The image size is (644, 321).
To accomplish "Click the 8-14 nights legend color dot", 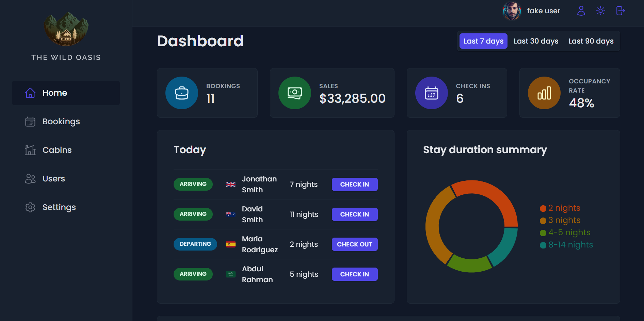I will pyautogui.click(x=543, y=245).
